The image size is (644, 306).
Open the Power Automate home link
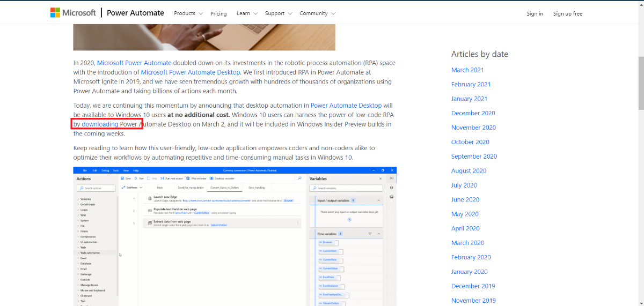point(135,13)
